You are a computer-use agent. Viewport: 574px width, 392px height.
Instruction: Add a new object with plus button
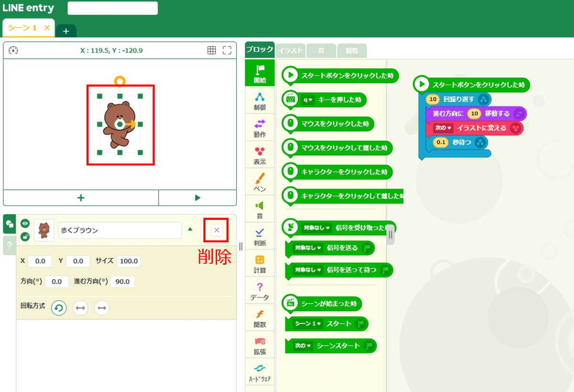81,197
